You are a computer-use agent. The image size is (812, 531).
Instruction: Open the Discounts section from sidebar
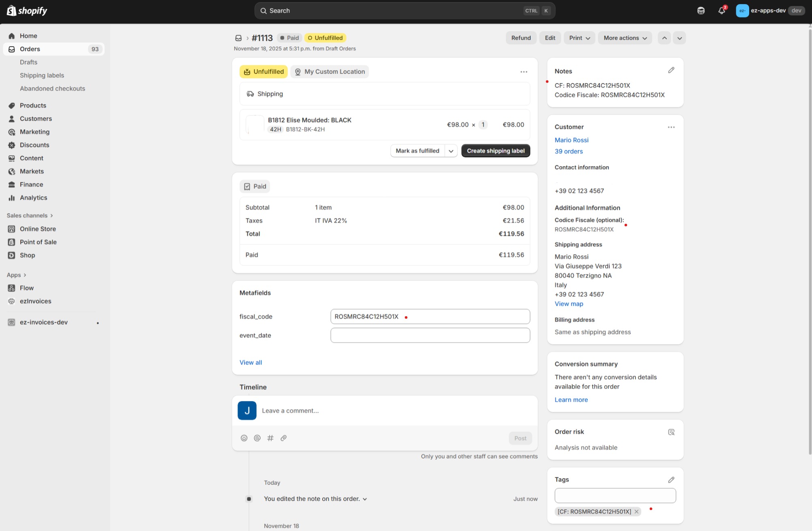click(x=34, y=145)
